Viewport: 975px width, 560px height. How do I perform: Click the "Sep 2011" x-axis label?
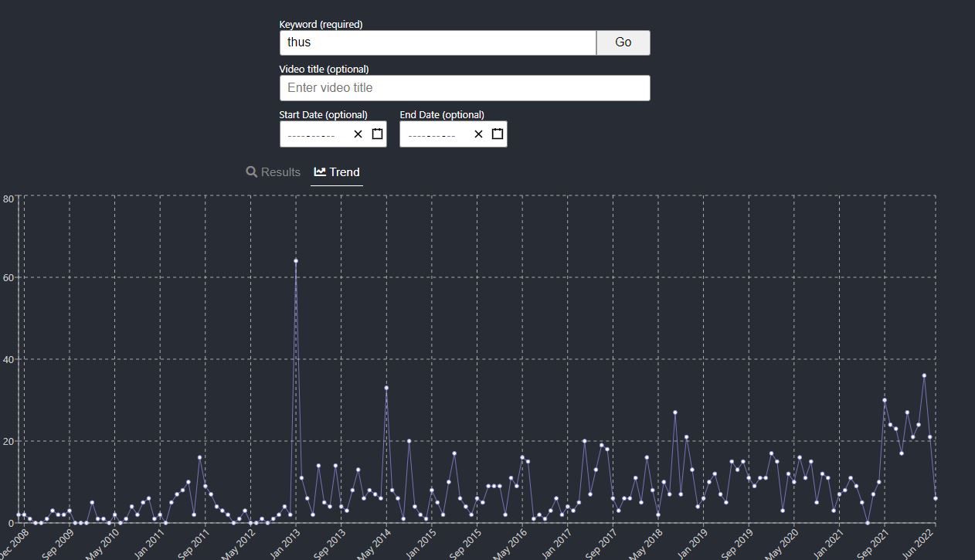(x=194, y=544)
